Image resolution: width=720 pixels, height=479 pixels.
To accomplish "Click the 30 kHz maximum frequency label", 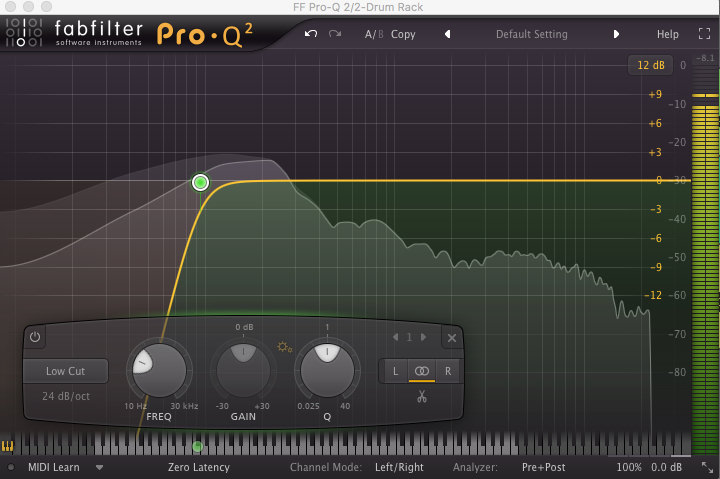I will (184, 406).
